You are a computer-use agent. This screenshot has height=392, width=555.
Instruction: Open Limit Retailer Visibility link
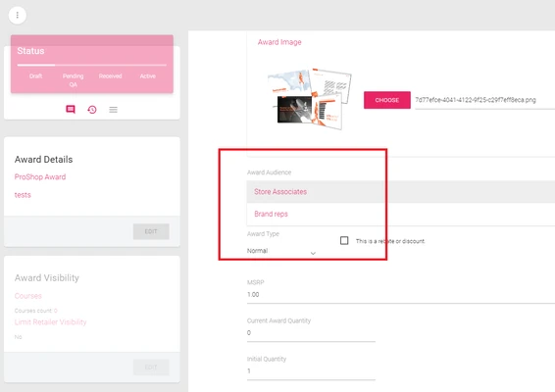(x=50, y=322)
